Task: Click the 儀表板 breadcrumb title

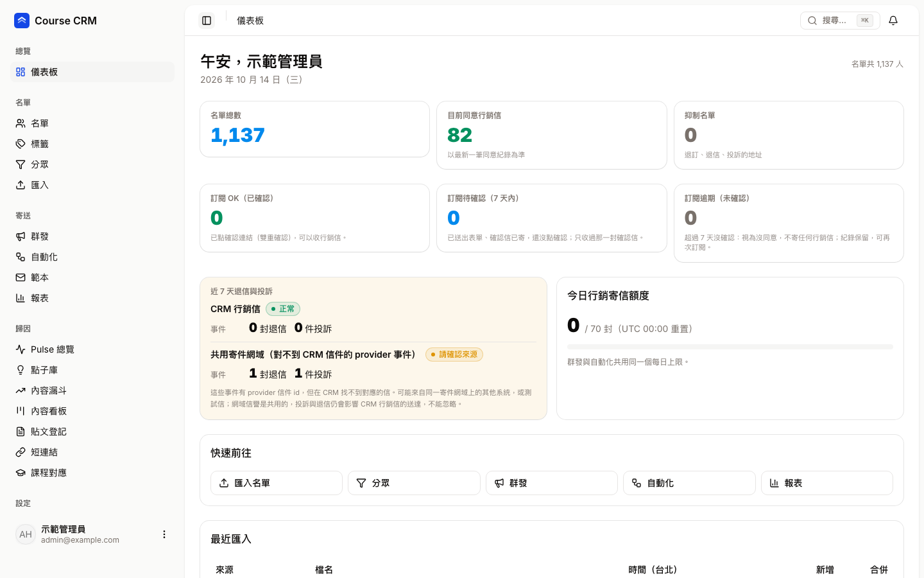Action: pos(250,21)
